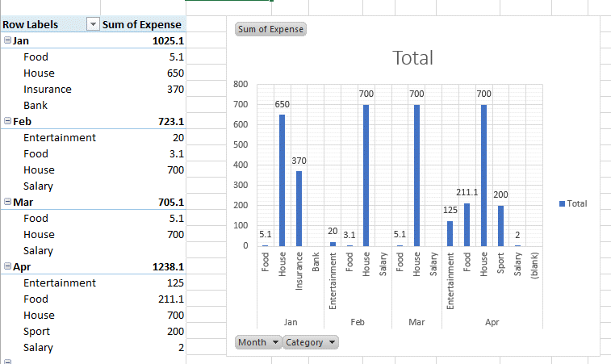611x364 pixels.
Task: Select the Sum of Expense column header
Action: [x=142, y=24]
